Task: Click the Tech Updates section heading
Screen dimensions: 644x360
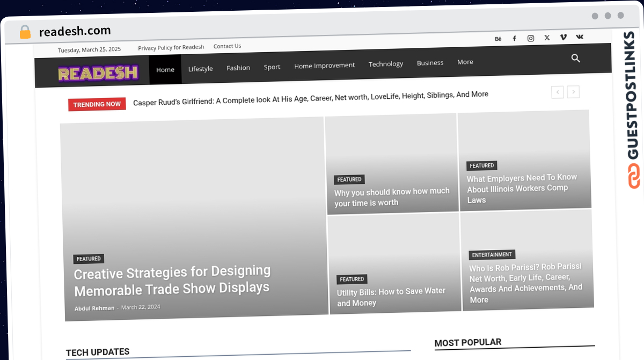Action: point(98,352)
